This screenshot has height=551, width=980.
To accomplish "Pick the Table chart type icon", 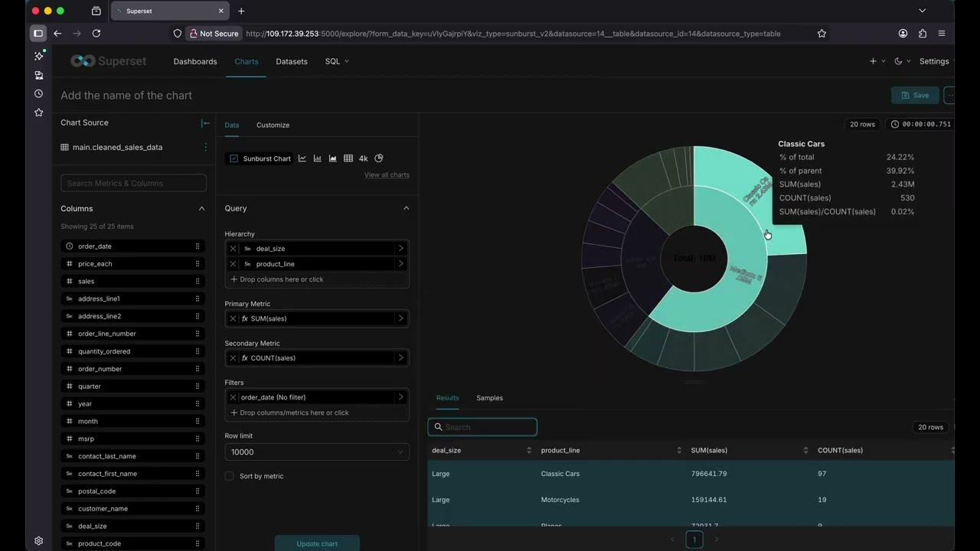I will tap(348, 158).
